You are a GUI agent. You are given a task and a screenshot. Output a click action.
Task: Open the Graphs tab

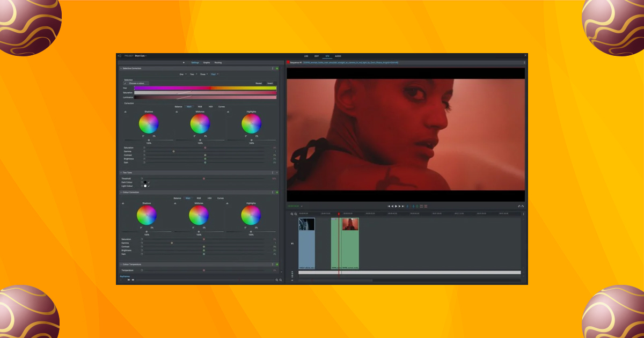pos(207,63)
